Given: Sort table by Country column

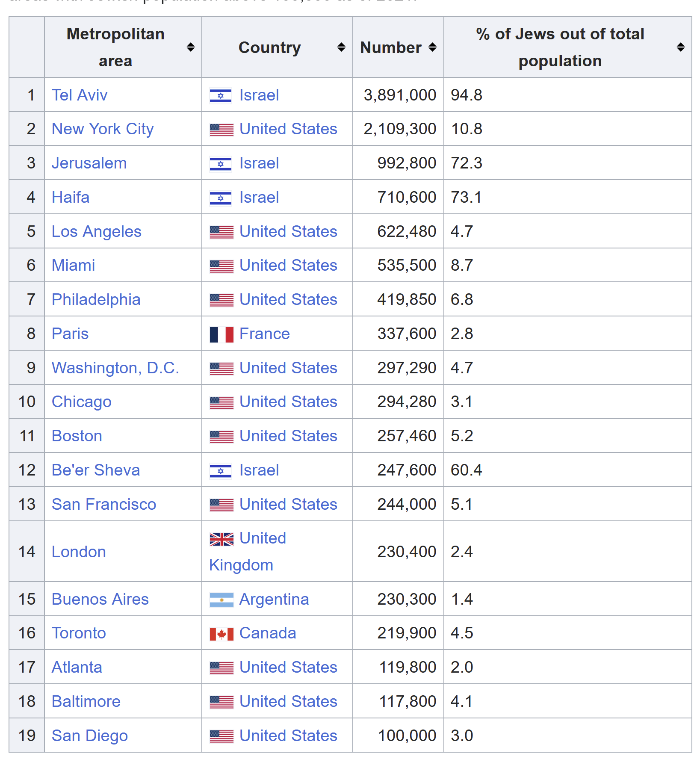Looking at the screenshot, I should pos(341,47).
